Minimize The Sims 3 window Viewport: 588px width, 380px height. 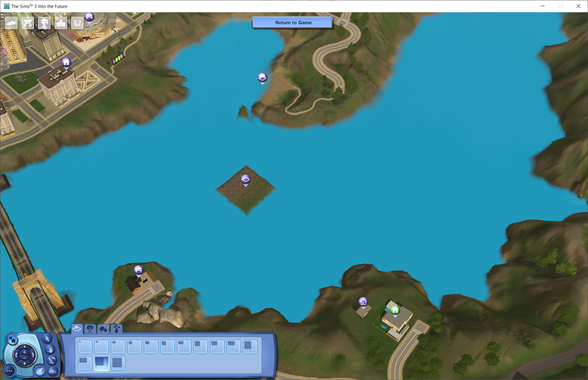click(542, 6)
